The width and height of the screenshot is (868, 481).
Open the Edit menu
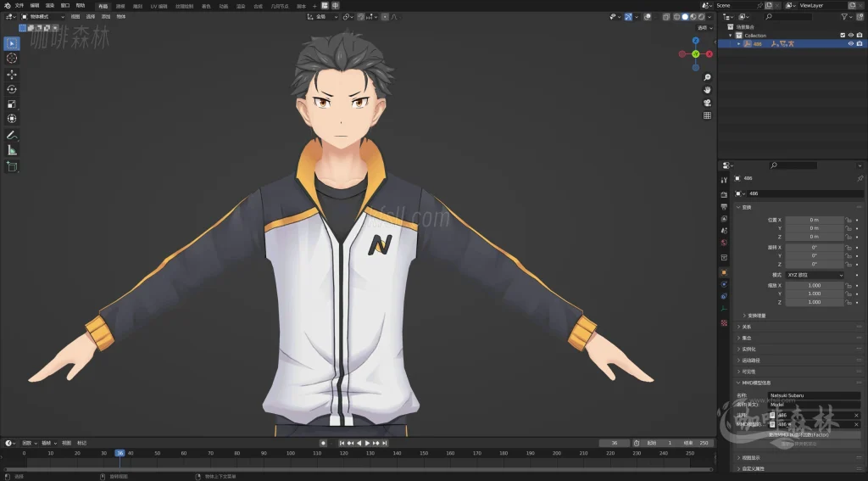click(x=34, y=6)
